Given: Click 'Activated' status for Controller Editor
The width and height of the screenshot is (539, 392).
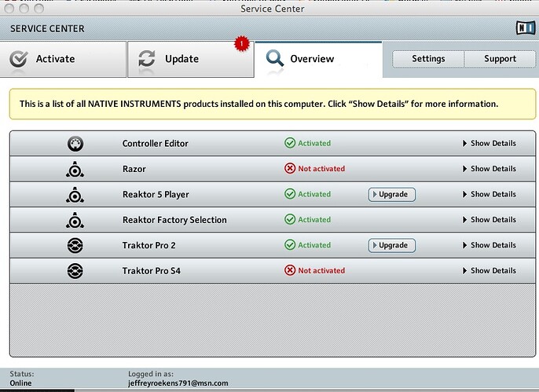Looking at the screenshot, I should [314, 143].
